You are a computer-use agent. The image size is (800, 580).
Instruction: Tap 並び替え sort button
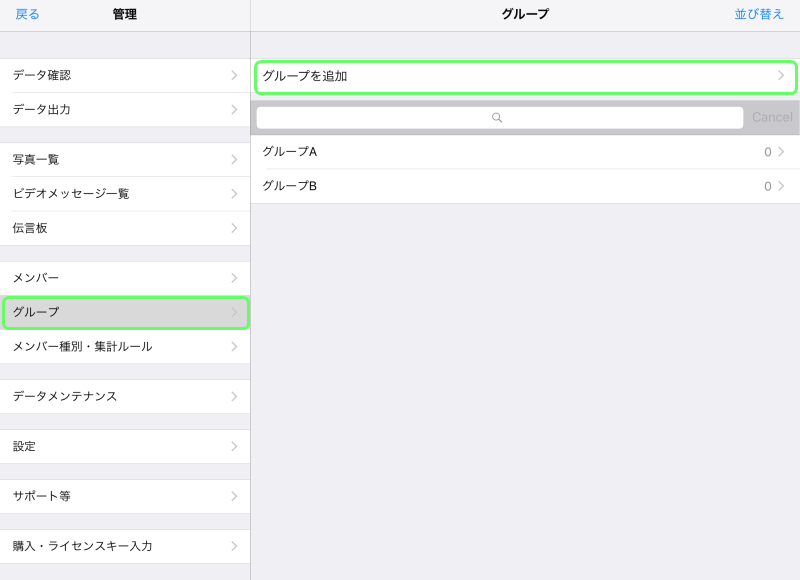[x=759, y=14]
